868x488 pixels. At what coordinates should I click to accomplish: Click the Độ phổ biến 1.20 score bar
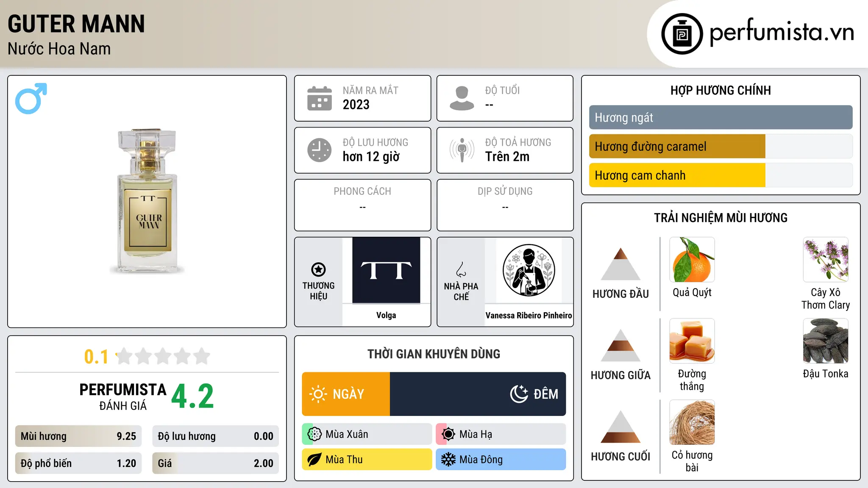[x=78, y=463]
